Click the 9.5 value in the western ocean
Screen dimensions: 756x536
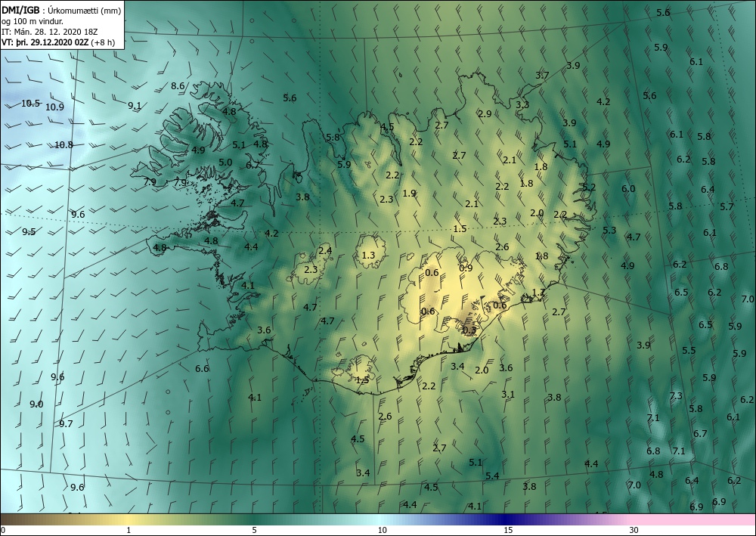[29, 232]
